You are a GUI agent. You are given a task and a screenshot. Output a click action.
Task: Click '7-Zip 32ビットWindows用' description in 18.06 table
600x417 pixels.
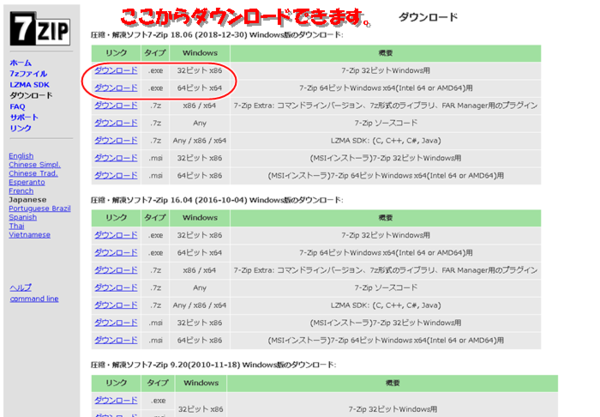[386, 71]
